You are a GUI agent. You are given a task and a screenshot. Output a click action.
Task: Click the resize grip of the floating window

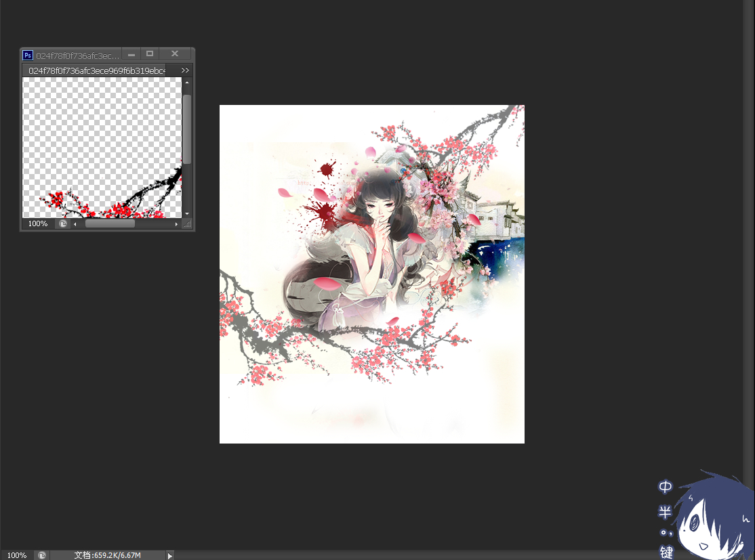coord(187,223)
